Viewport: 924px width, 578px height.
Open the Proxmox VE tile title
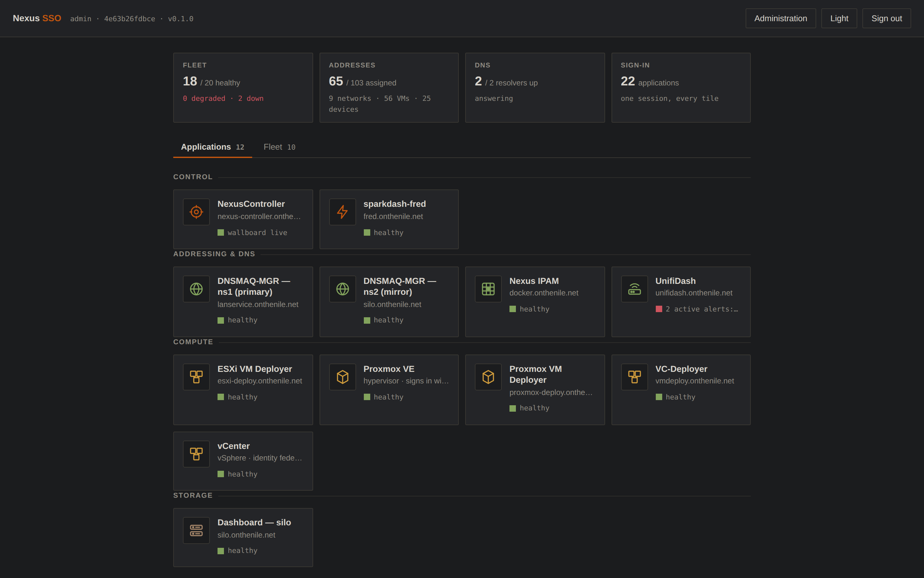(389, 369)
